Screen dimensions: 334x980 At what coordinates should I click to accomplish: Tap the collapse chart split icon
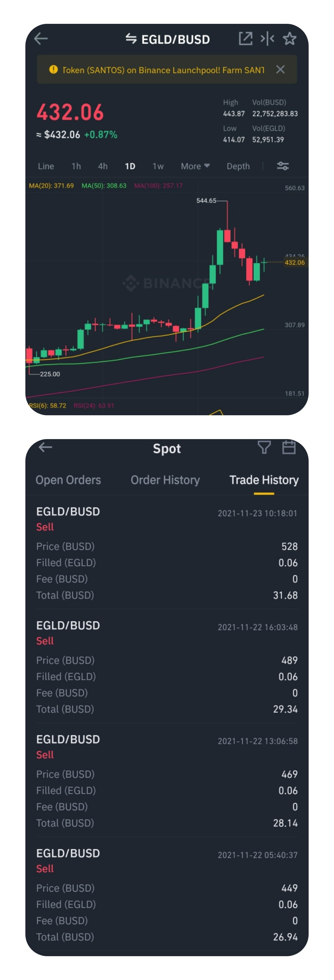268,38
